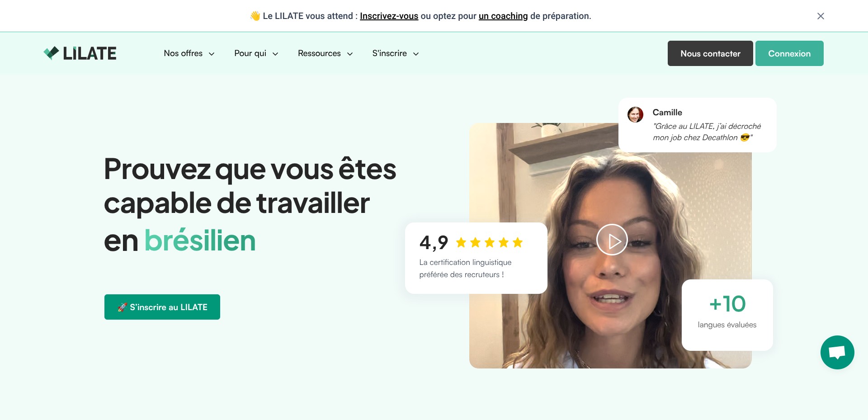Click the LILATE logo icon

[51, 53]
